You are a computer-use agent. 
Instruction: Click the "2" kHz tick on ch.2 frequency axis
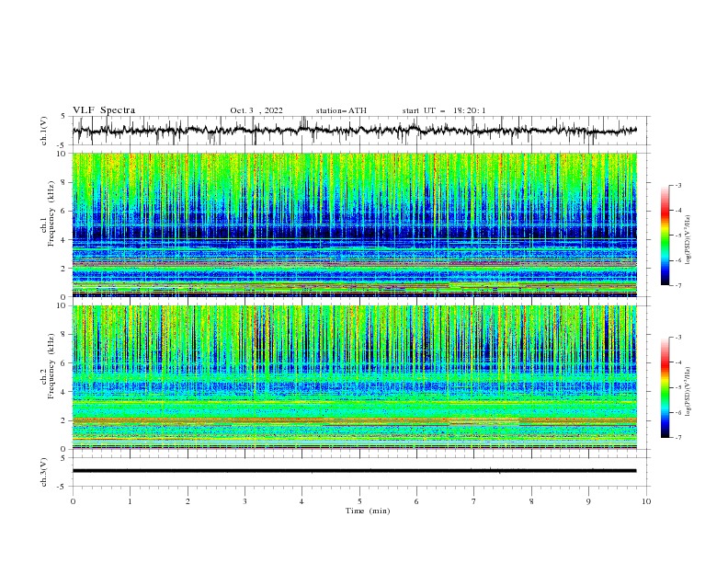(x=63, y=420)
